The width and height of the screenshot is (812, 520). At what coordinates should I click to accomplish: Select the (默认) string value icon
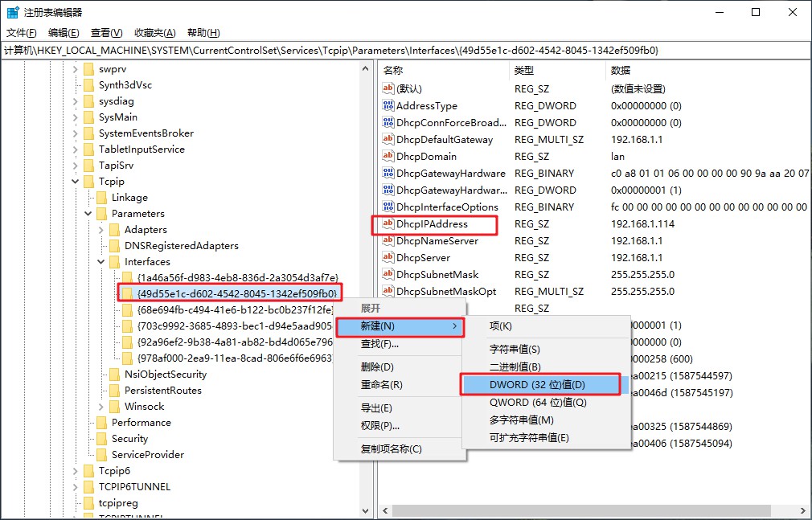click(x=387, y=88)
